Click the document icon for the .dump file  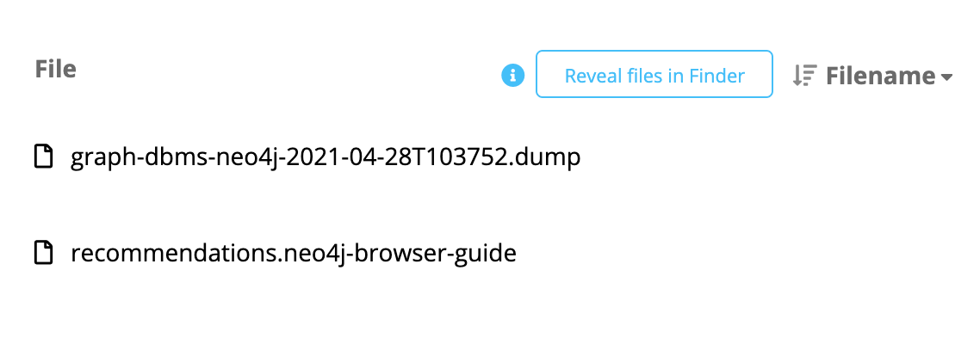click(42, 156)
